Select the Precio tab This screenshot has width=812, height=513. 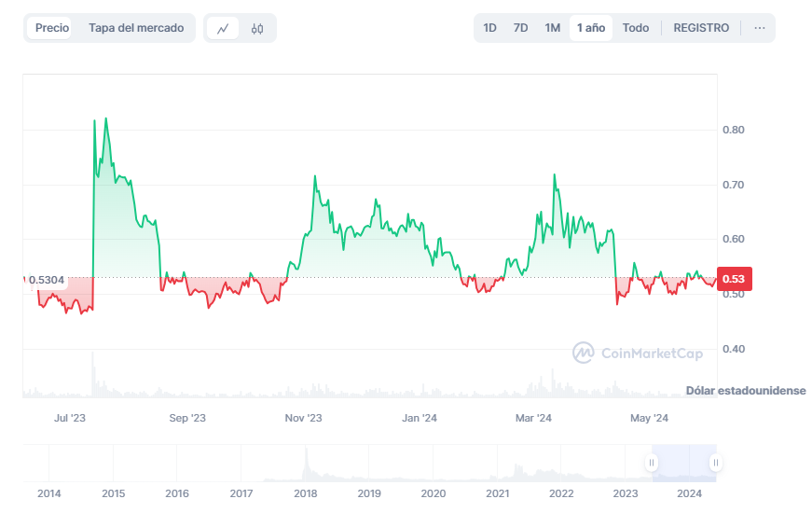click(52, 28)
